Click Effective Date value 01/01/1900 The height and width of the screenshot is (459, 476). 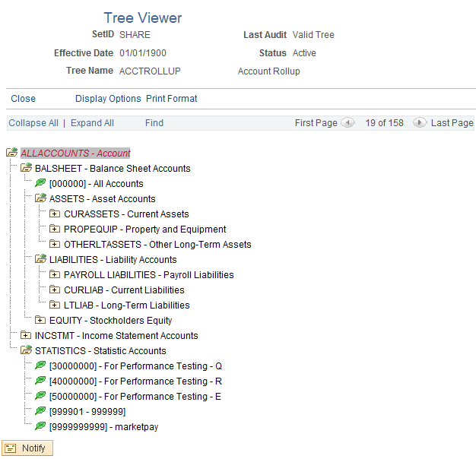(143, 53)
